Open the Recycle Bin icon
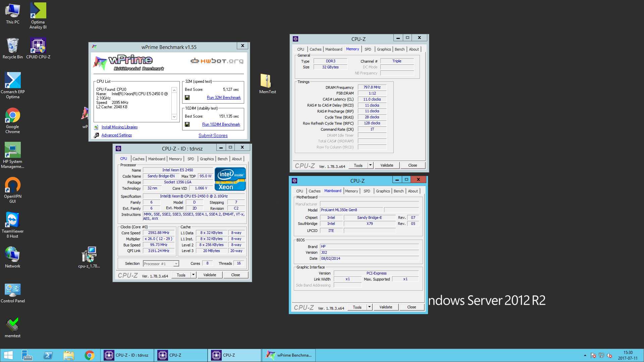 point(13,48)
